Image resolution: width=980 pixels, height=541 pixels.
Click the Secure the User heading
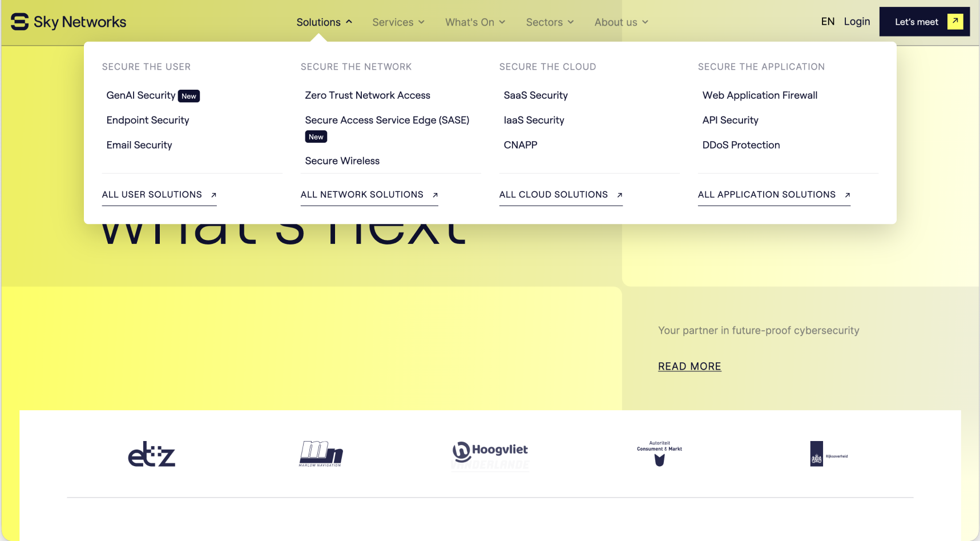[146, 67]
